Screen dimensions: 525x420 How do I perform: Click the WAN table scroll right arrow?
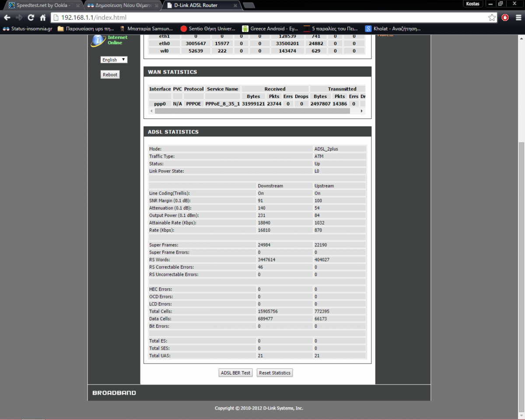click(361, 111)
